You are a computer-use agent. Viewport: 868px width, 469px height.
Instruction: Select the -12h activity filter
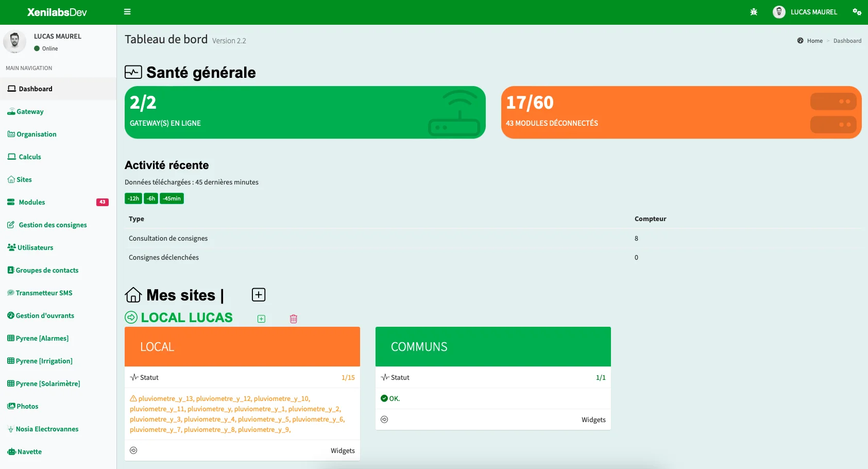(133, 198)
